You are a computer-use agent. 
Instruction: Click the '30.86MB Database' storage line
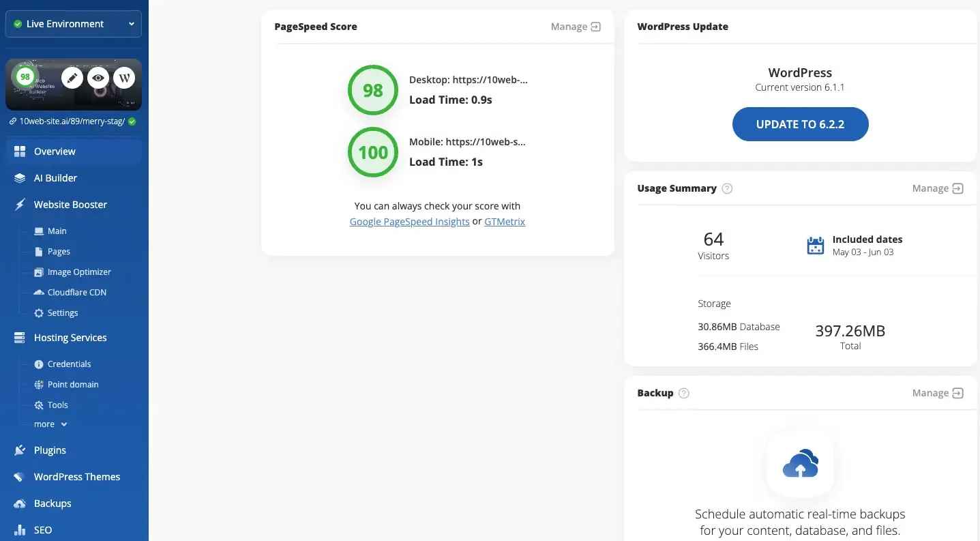739,327
